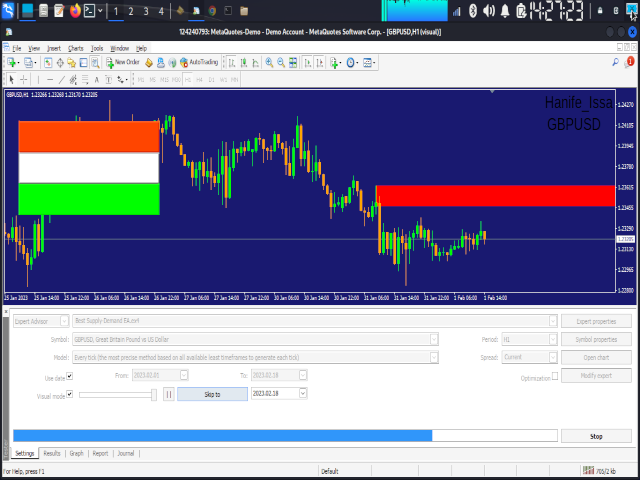Click the Symbol properties button
The width and height of the screenshot is (640, 480).
[x=596, y=339]
